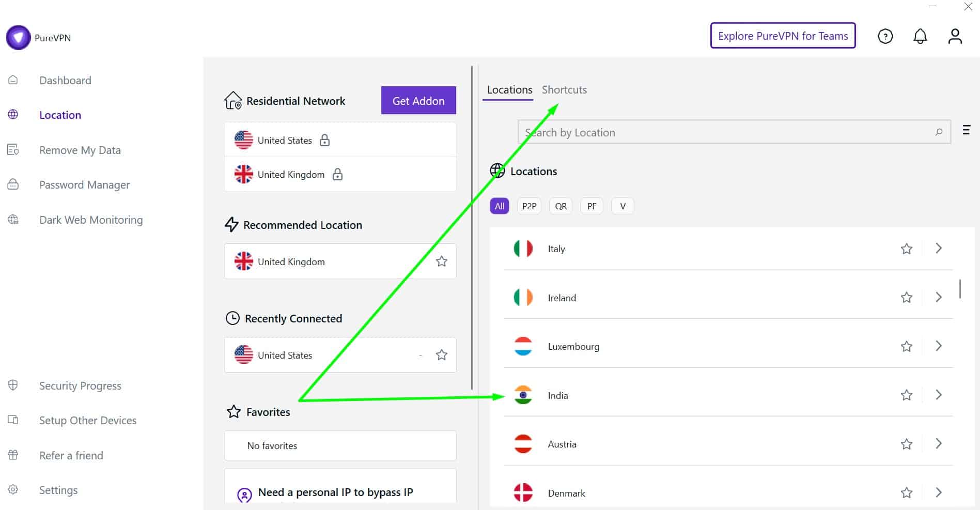Viewport: 980px width, 510px height.
Task: Click the Denmark flag icon
Action: pyautogui.click(x=523, y=493)
